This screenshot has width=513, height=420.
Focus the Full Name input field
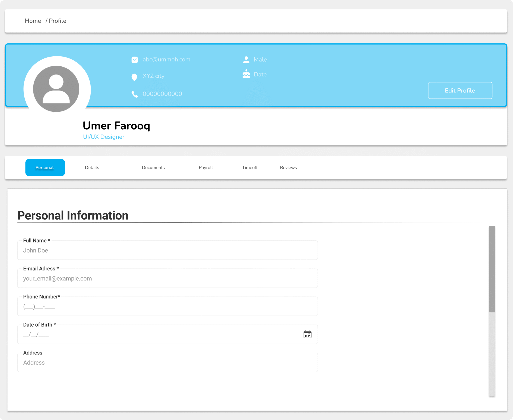point(167,251)
